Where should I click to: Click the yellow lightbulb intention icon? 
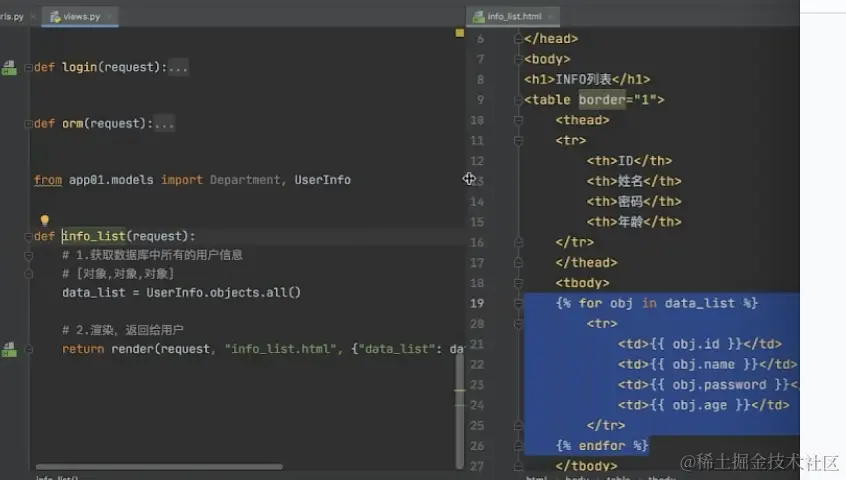45,220
